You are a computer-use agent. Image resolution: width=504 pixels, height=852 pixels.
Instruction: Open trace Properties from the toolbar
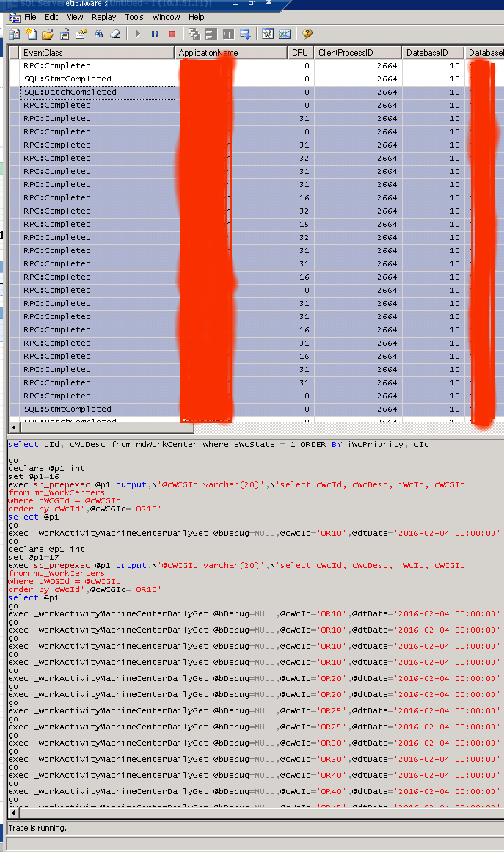81,34
